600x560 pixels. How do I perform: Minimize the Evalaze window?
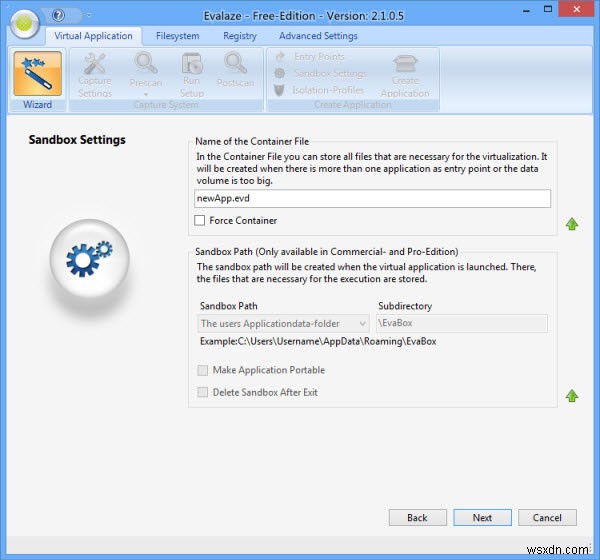point(527,10)
